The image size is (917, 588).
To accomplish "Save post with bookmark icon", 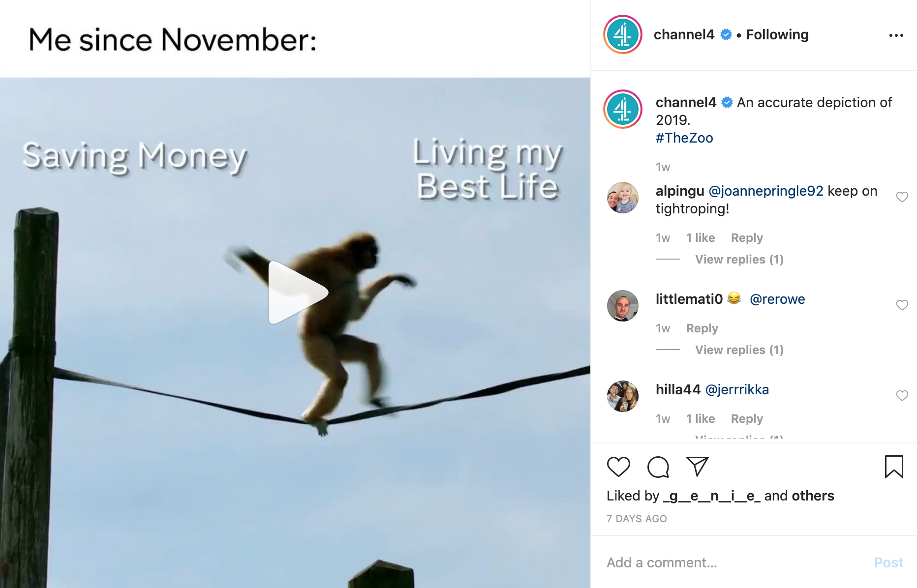I will coord(894,467).
